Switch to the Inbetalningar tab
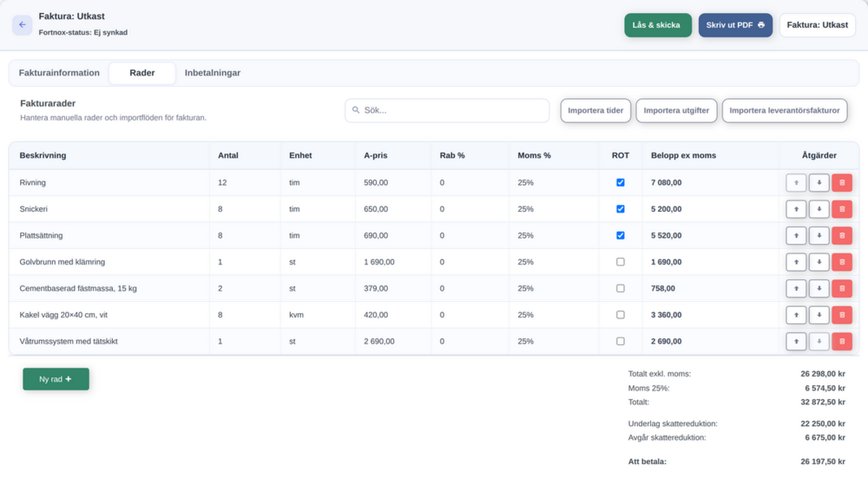The height and width of the screenshot is (478, 868). pyautogui.click(x=213, y=73)
